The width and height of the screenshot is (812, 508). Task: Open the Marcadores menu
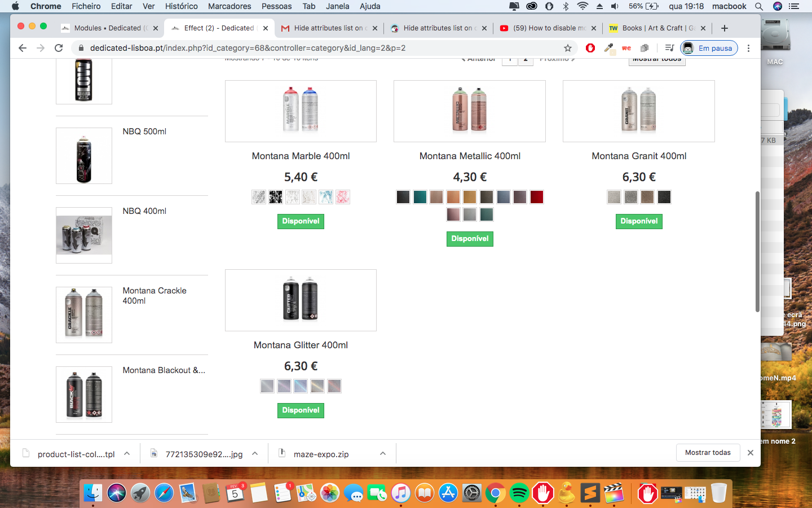pyautogui.click(x=230, y=6)
